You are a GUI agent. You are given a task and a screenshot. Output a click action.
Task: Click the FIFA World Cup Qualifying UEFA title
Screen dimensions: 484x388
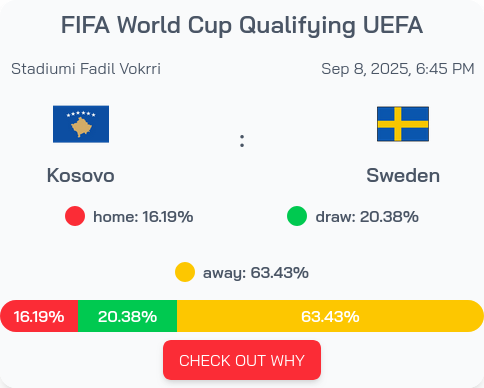coord(242,25)
